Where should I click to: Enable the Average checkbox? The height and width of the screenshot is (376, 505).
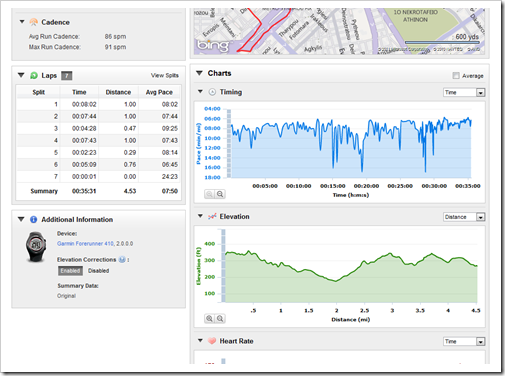[x=456, y=76]
